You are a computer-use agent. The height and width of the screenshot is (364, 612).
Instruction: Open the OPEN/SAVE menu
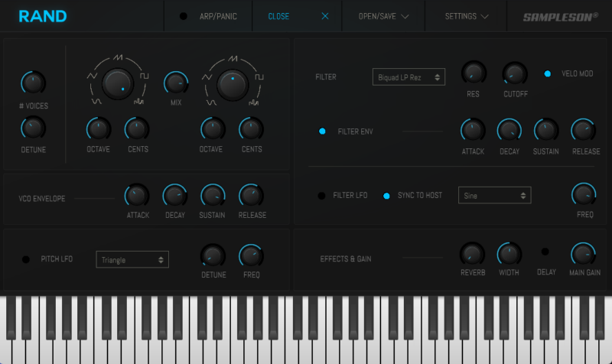383,16
